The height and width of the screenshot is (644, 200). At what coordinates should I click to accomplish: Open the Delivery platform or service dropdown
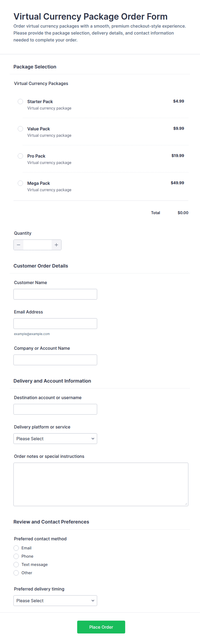(x=55, y=438)
